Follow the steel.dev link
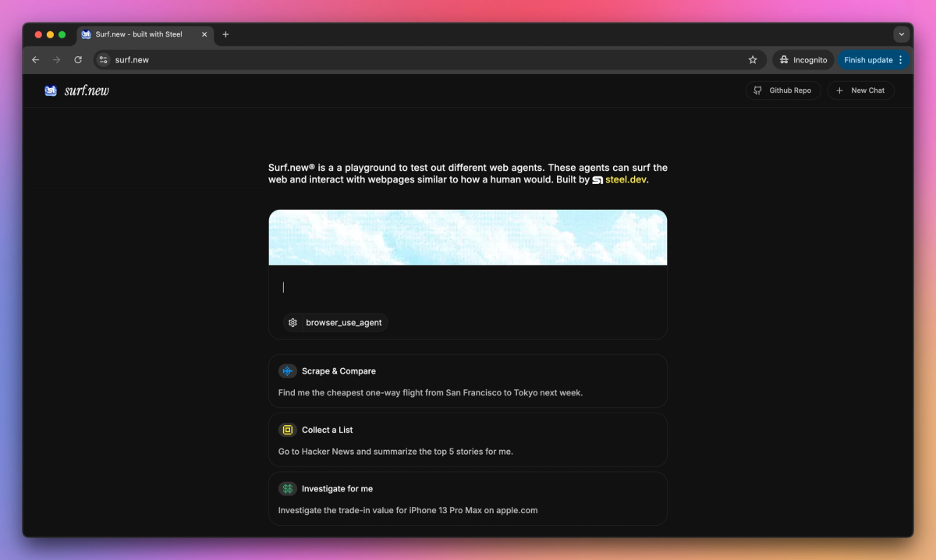The image size is (936, 560). coord(626,180)
